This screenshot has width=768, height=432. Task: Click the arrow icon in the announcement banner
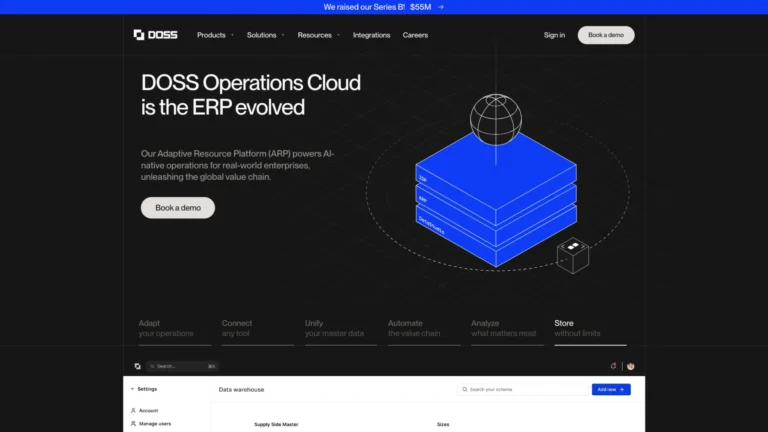441,7
